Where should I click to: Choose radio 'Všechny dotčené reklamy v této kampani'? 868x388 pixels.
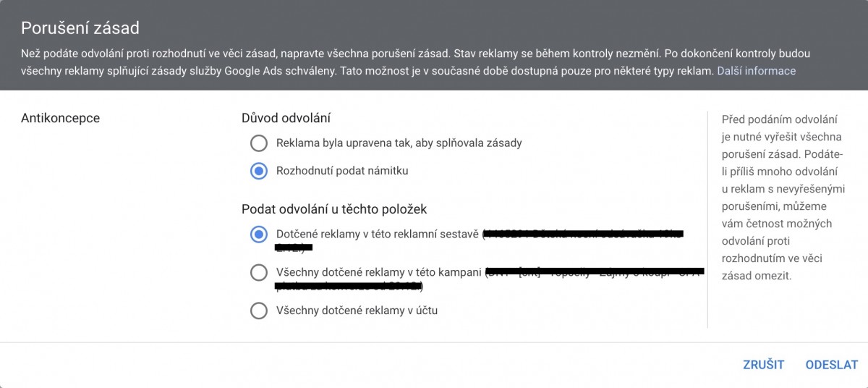(x=258, y=273)
